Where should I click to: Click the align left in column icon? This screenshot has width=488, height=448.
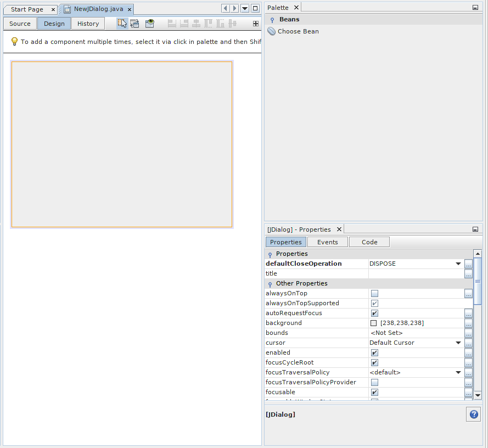(x=172, y=24)
